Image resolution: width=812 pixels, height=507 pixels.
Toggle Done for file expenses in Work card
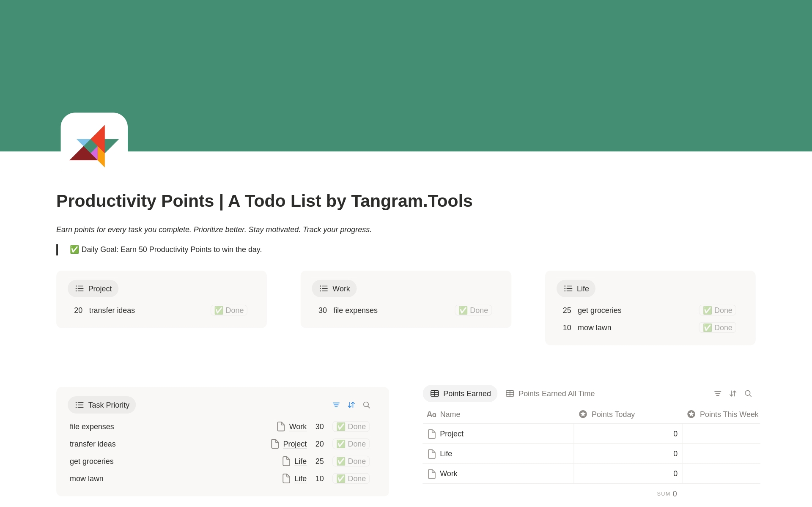473,310
